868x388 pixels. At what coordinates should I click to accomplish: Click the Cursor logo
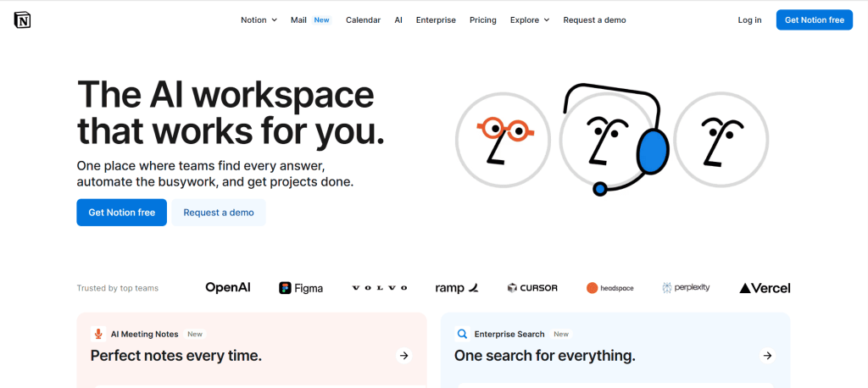532,288
